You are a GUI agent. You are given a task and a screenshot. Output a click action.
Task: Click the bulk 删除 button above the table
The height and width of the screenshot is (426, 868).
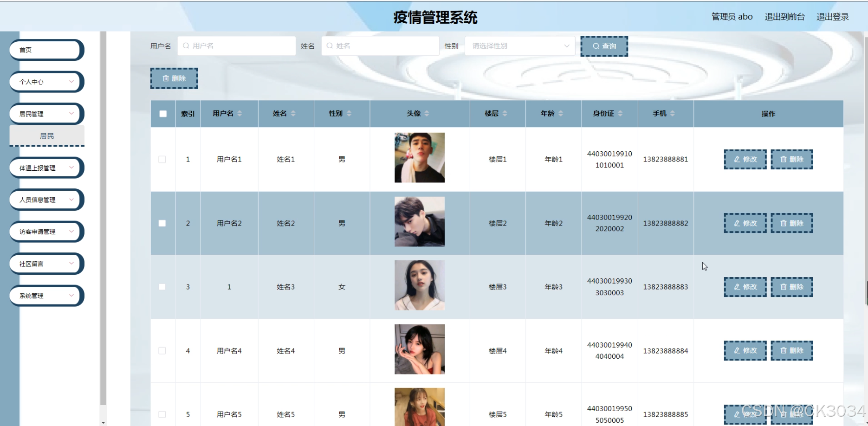click(x=174, y=78)
